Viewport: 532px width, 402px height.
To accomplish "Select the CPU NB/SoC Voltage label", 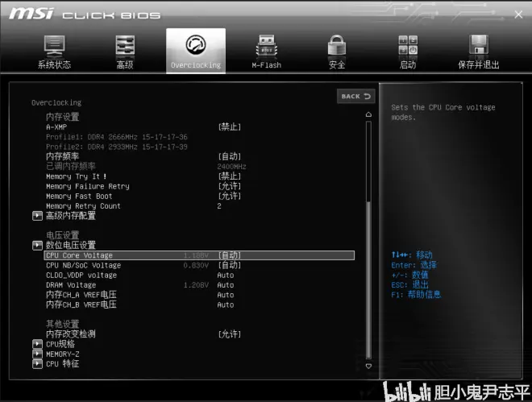I will point(84,265).
